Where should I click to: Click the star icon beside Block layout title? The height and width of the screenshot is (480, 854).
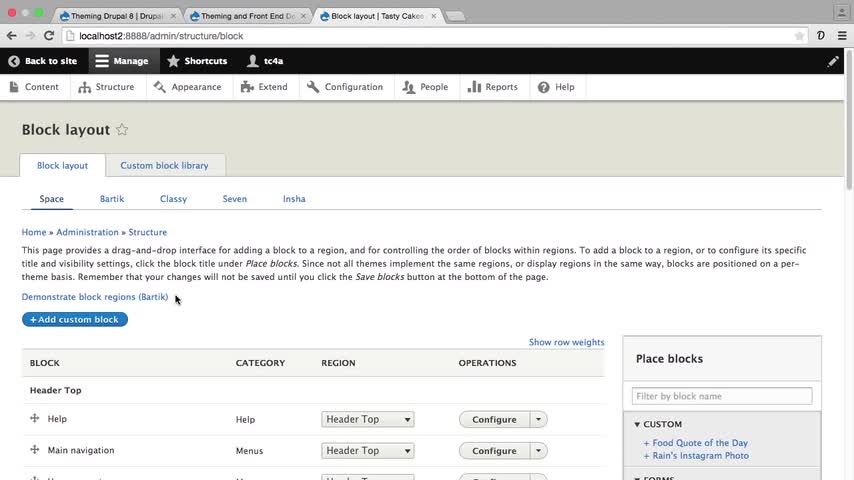coord(122,130)
